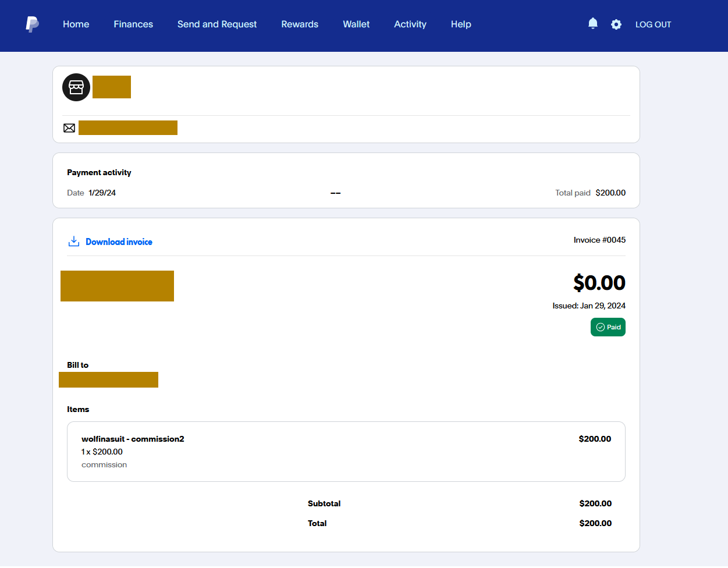Open Send and Request page
Viewport: 728px width, 568px height.
click(x=217, y=24)
